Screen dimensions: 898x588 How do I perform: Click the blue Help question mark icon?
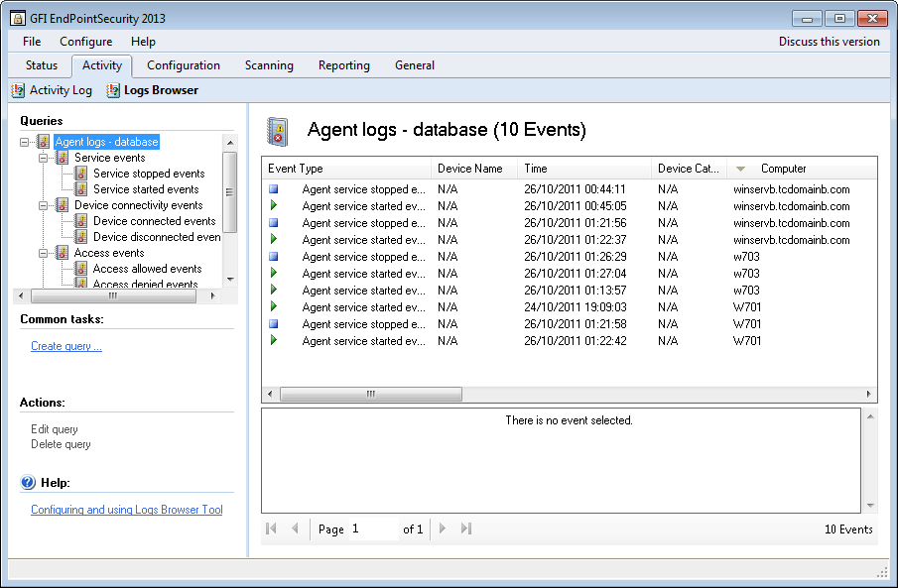point(28,483)
